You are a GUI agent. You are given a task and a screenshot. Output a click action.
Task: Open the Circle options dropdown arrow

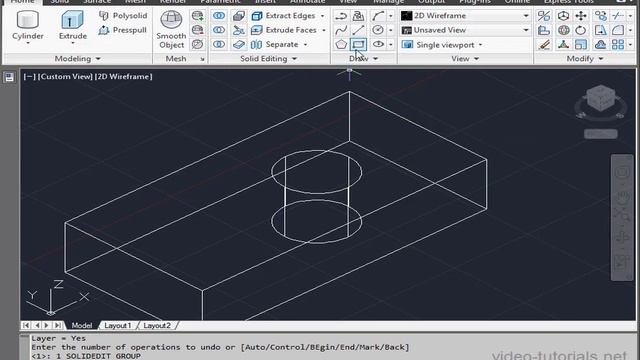point(391,30)
